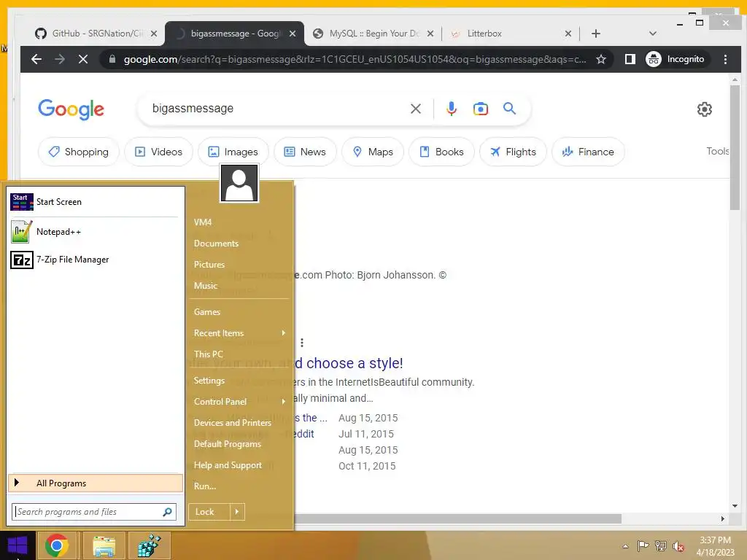Image resolution: width=747 pixels, height=560 pixels.
Task: Filter results by Images
Action: tap(233, 152)
